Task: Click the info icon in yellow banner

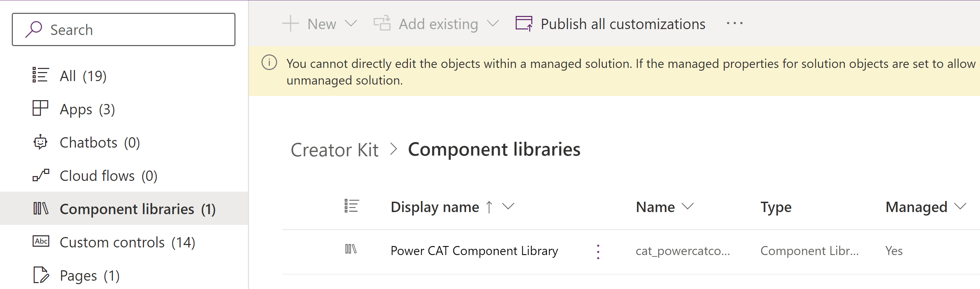Action: [x=269, y=63]
